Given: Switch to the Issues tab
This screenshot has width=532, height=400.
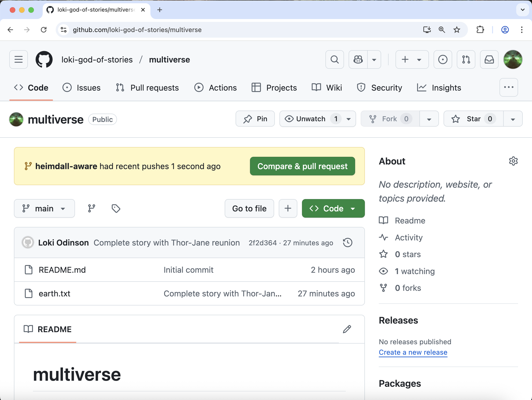Looking at the screenshot, I should pyautogui.click(x=81, y=88).
